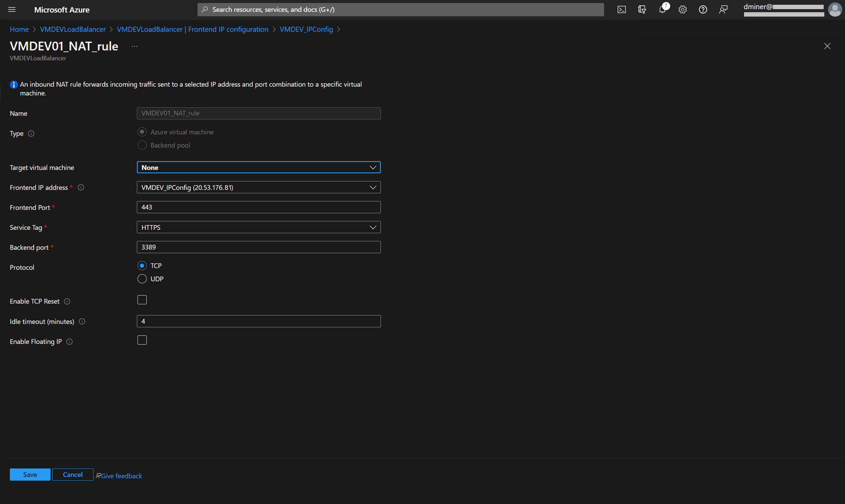The width and height of the screenshot is (845, 504).
Task: Open Service Tag dropdown
Action: [x=259, y=227]
